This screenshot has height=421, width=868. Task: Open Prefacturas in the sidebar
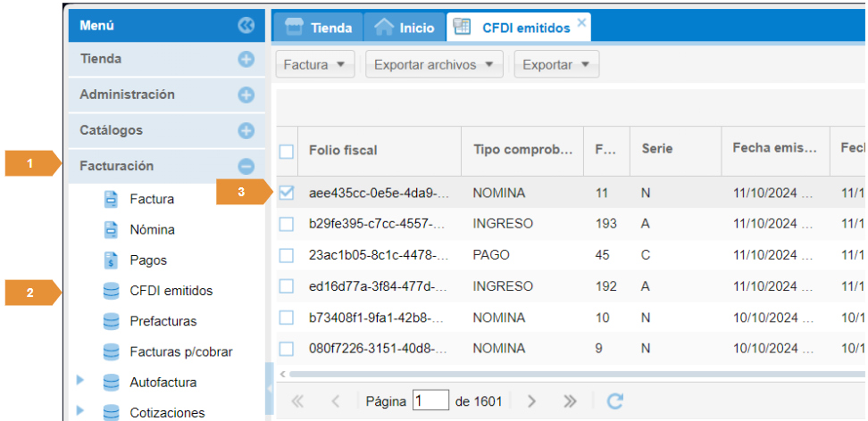point(163,321)
